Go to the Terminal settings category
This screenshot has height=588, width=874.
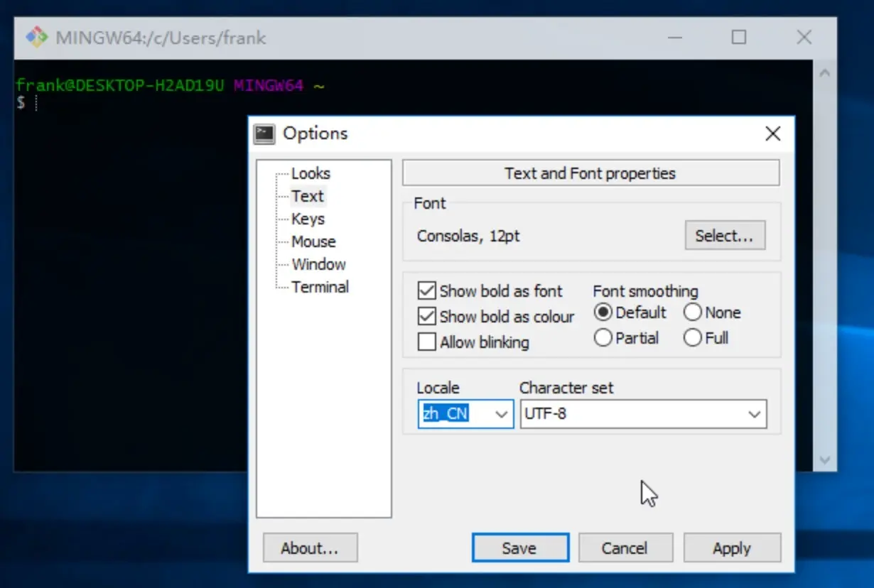(320, 287)
